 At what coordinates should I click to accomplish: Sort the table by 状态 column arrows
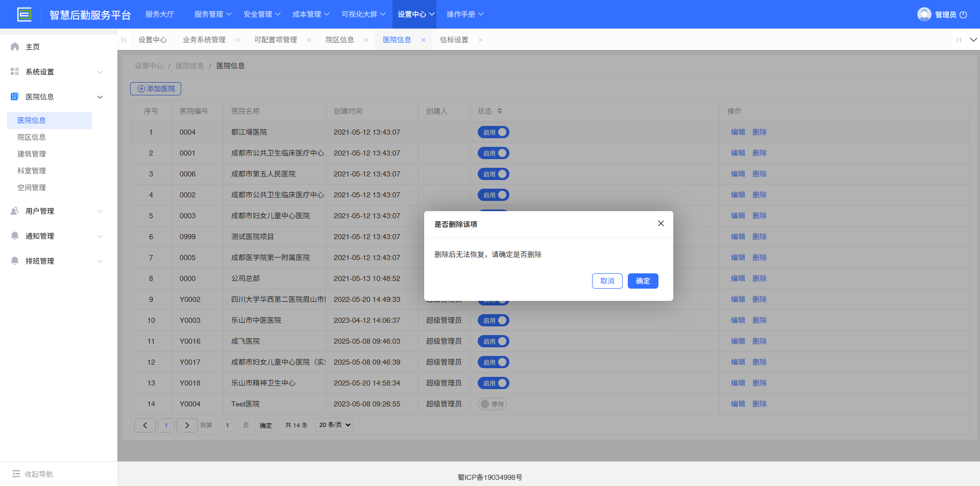(x=500, y=111)
